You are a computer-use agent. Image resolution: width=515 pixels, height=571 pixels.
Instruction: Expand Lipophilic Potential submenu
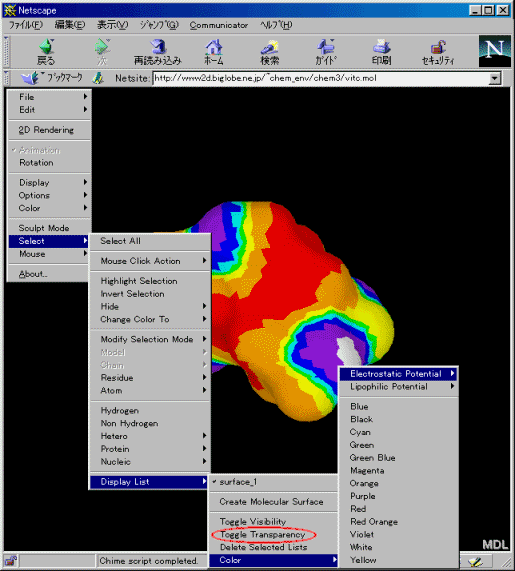[398, 386]
